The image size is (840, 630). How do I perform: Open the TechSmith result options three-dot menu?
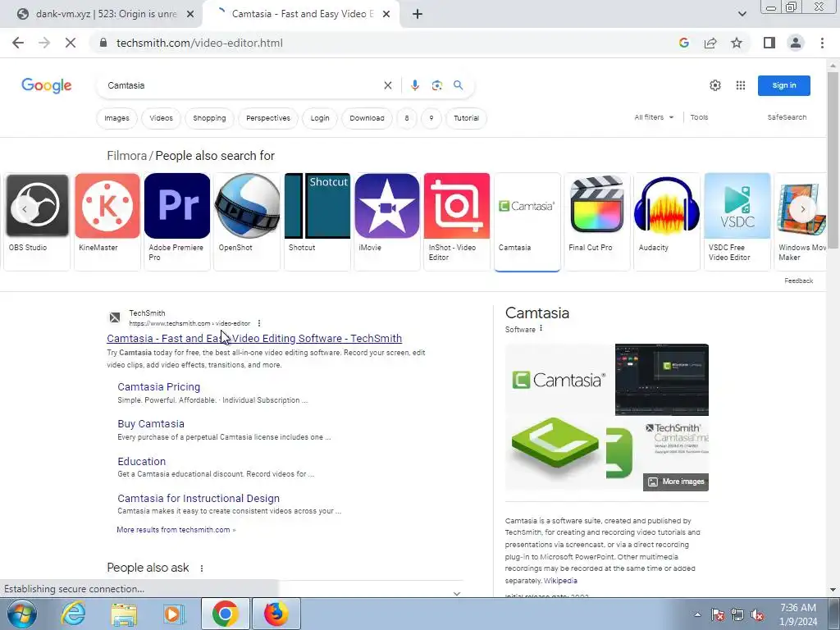click(x=259, y=323)
